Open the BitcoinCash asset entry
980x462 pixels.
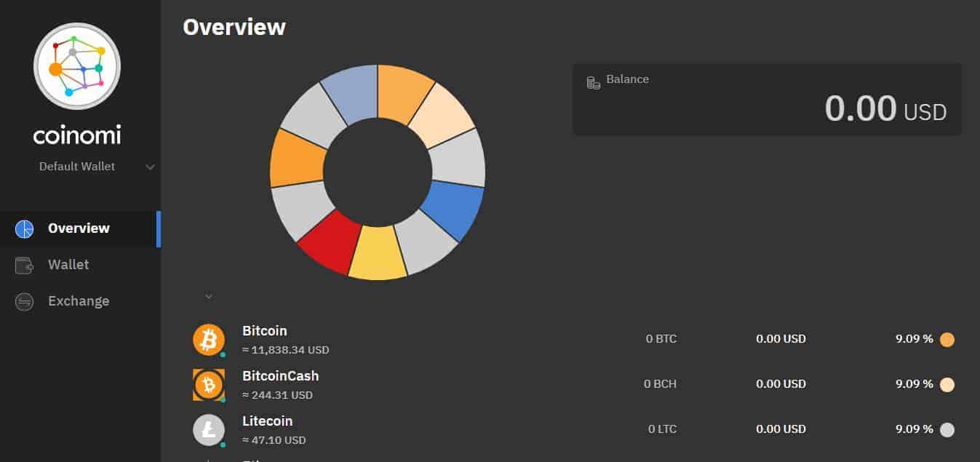pos(280,376)
